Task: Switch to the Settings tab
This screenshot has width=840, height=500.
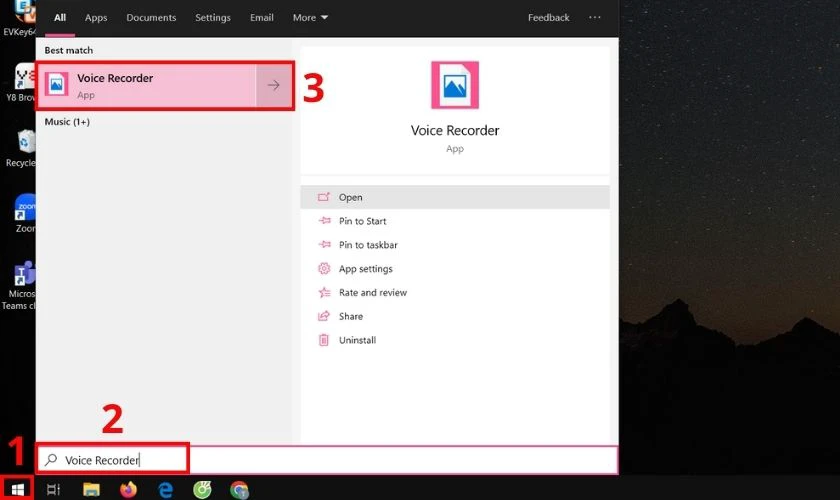Action: click(213, 18)
